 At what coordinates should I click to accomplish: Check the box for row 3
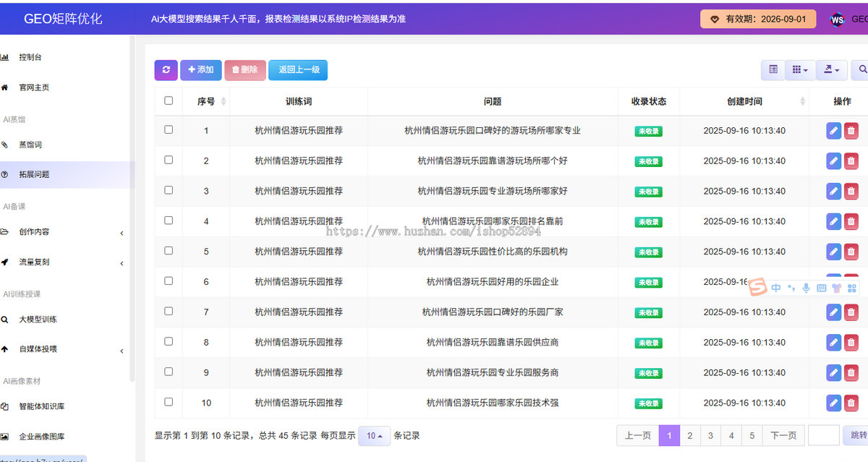point(169,190)
